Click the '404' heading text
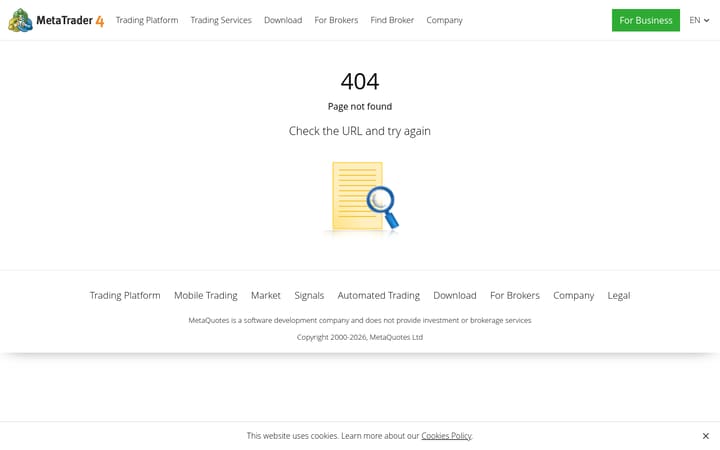720x450 pixels. (360, 82)
